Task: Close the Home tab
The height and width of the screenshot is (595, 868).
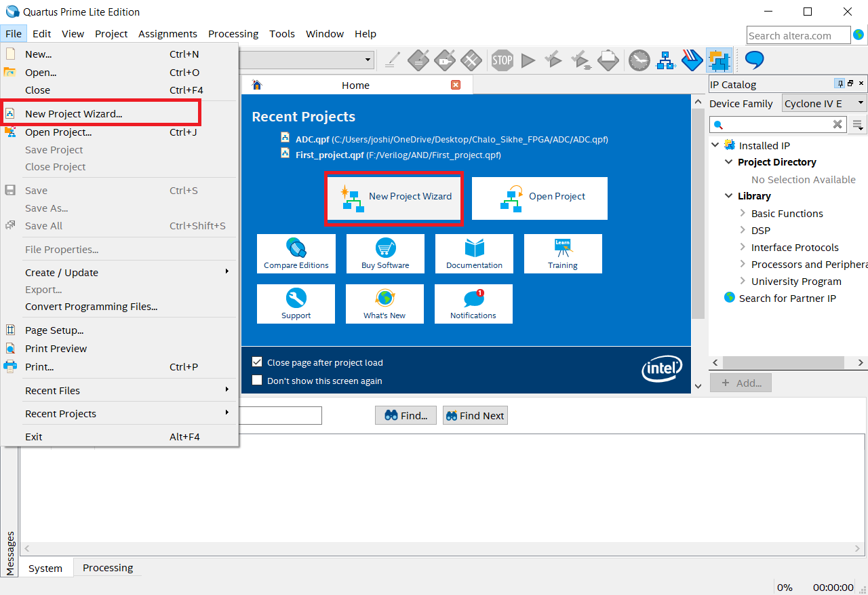Action: (456, 85)
